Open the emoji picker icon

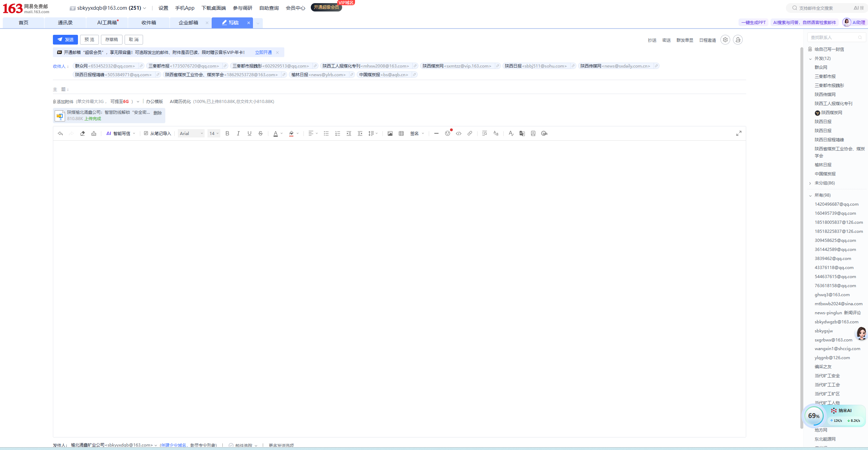[x=447, y=134]
